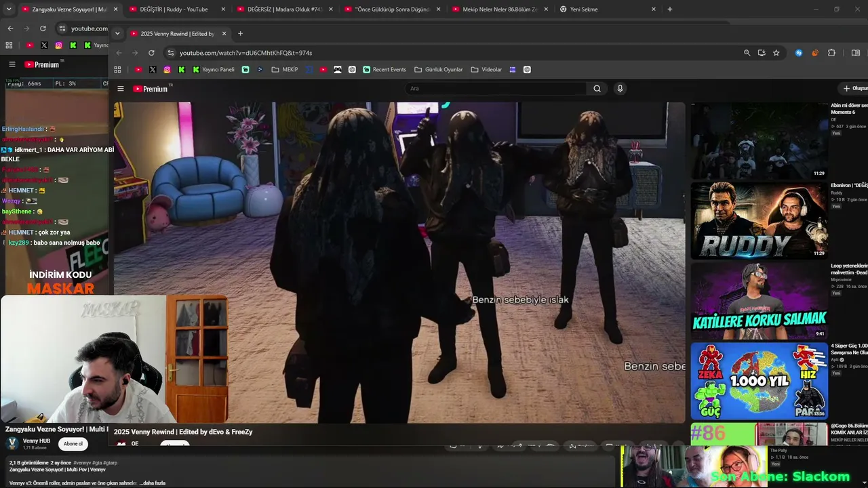The height and width of the screenshot is (488, 868).
Task: Click the main video player
Action: click(399, 262)
